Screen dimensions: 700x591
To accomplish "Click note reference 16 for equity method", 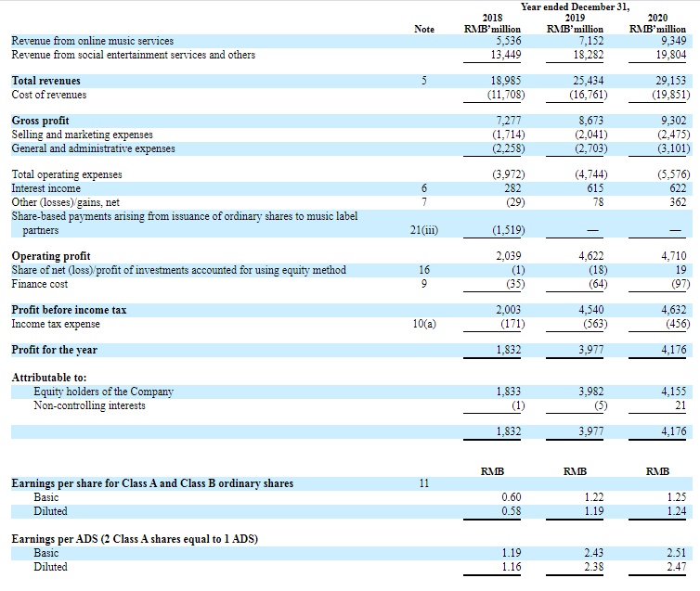I will click(424, 270).
